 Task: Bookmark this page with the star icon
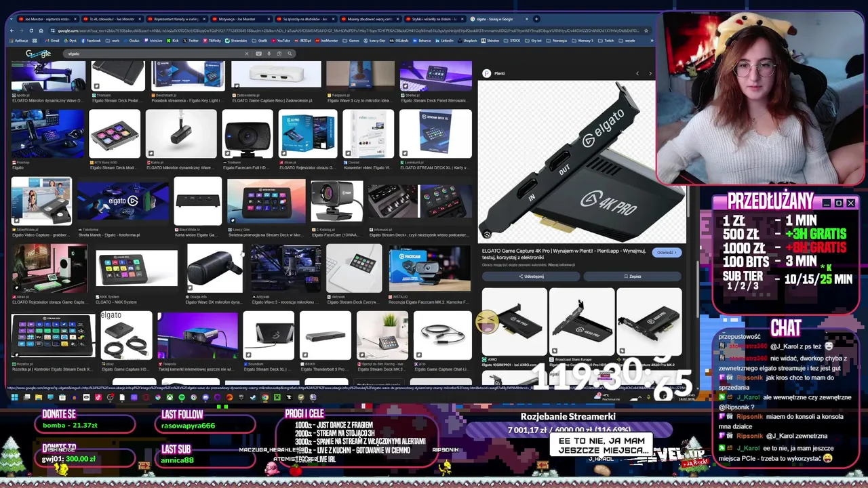(x=646, y=30)
